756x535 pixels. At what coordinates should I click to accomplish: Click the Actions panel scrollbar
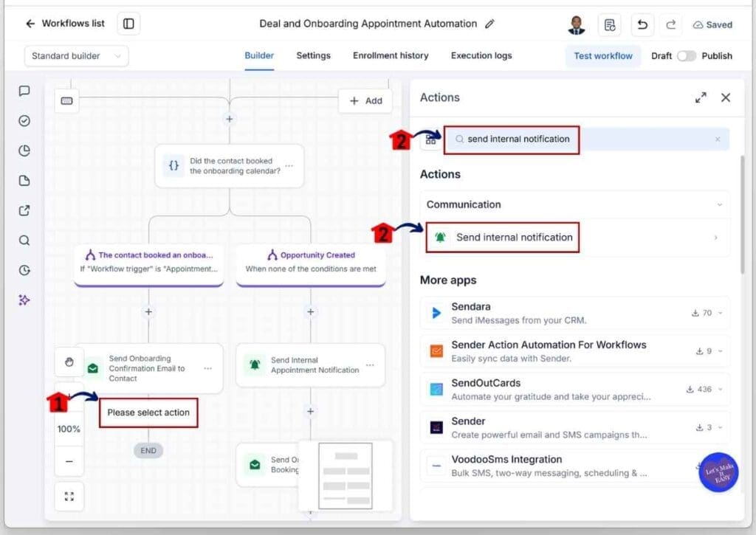(742, 215)
